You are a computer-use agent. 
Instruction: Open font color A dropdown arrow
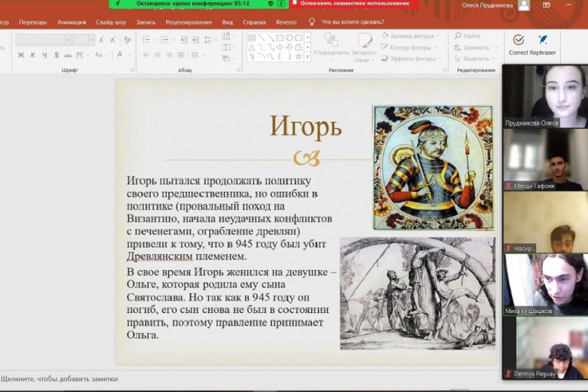tap(129, 55)
